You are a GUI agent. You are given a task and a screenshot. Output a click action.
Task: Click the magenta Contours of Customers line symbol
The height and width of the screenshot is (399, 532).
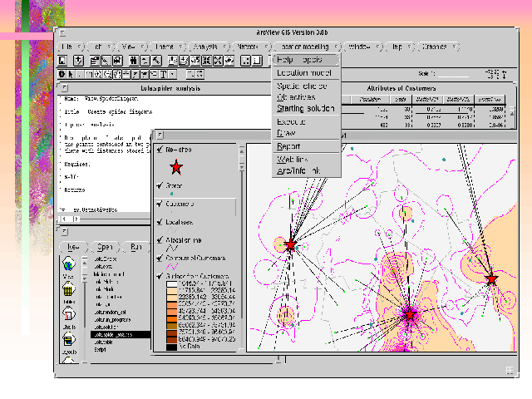[172, 267]
